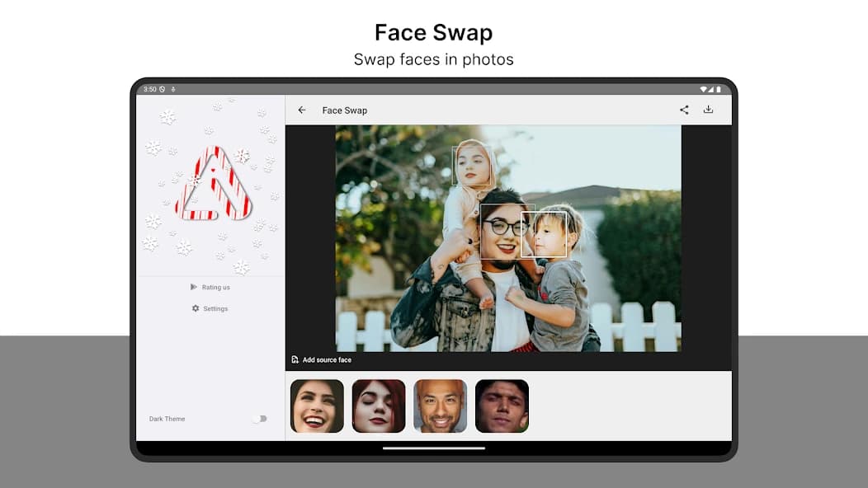This screenshot has height=488, width=868.
Task: Click the Add source face label
Action: pos(327,360)
